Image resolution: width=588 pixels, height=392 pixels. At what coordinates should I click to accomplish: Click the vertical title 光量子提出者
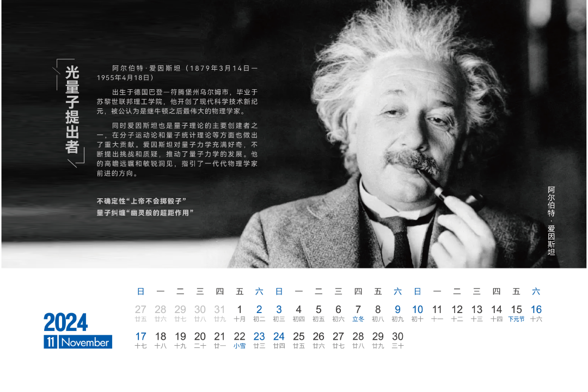pyautogui.click(x=72, y=109)
